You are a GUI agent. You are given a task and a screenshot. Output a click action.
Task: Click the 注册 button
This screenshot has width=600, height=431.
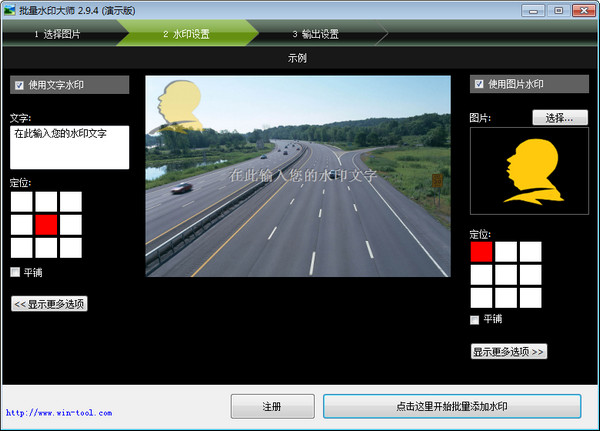(272, 406)
